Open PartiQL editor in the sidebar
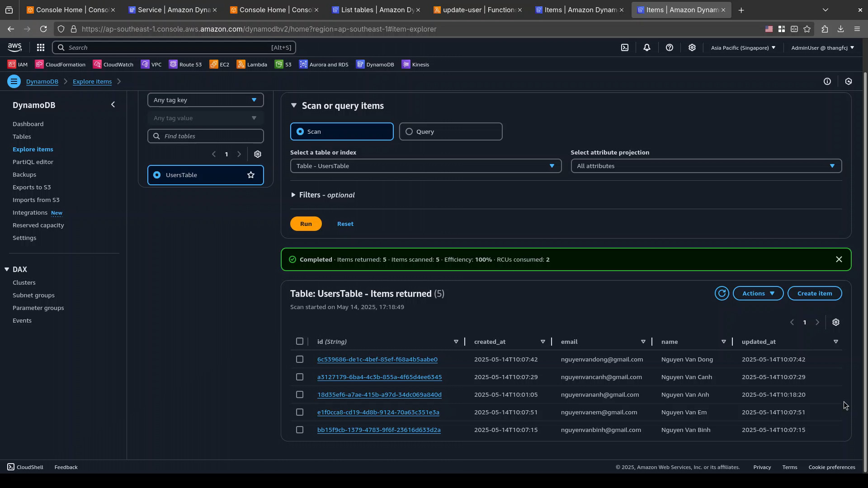 [x=33, y=162]
